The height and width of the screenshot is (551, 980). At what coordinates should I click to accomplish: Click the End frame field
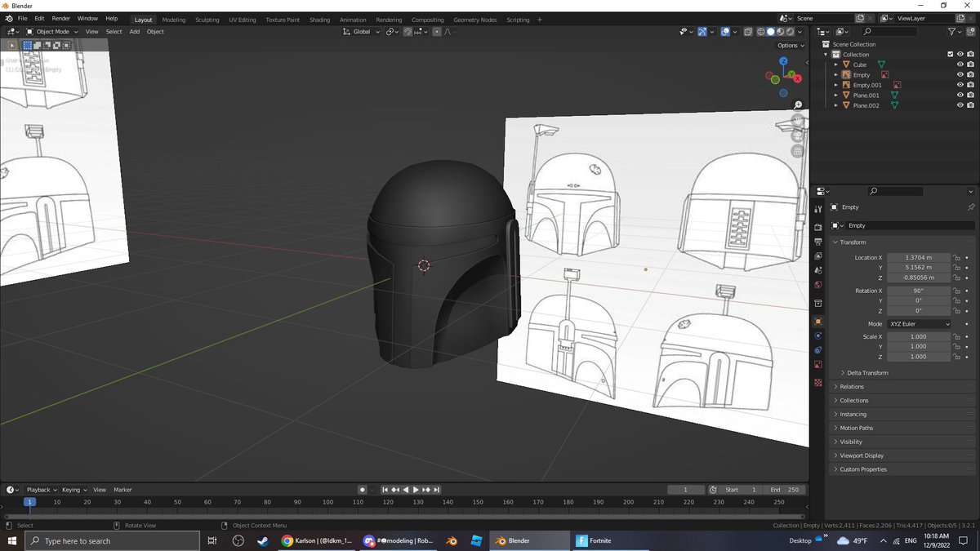(x=785, y=490)
